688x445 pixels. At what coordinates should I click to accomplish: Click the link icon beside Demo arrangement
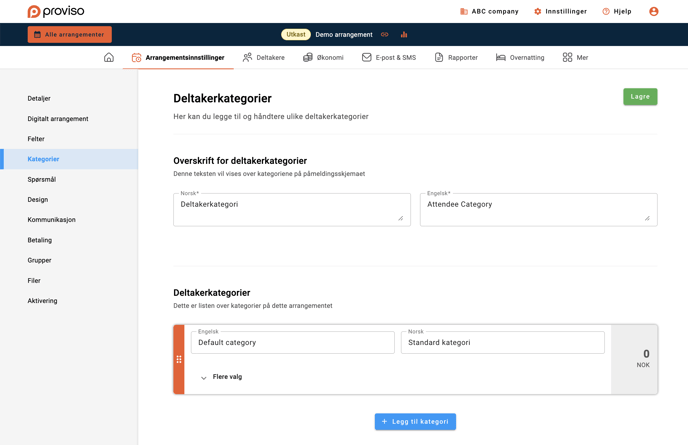385,35
